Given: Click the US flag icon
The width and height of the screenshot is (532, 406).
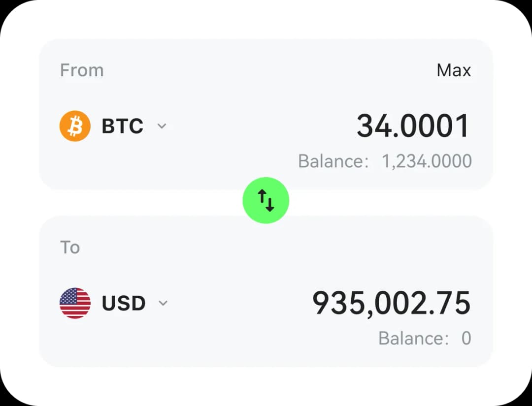Looking at the screenshot, I should coord(75,303).
